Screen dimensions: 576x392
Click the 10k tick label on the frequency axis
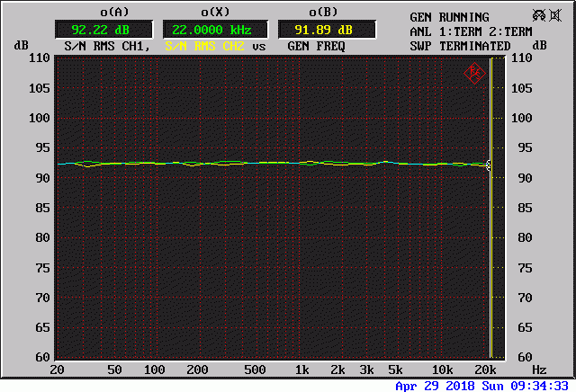[442, 370]
